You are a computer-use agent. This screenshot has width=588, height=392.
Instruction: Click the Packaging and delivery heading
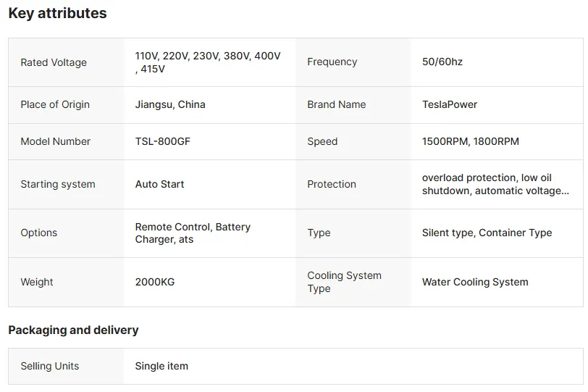coord(74,330)
